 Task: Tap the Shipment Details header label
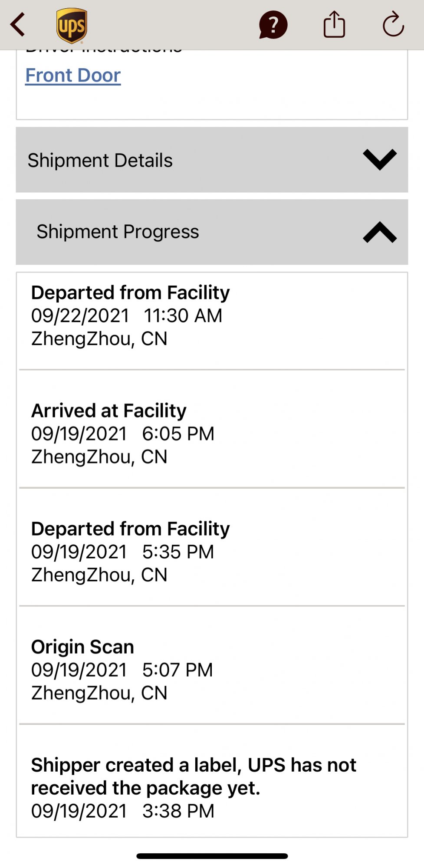click(x=100, y=161)
